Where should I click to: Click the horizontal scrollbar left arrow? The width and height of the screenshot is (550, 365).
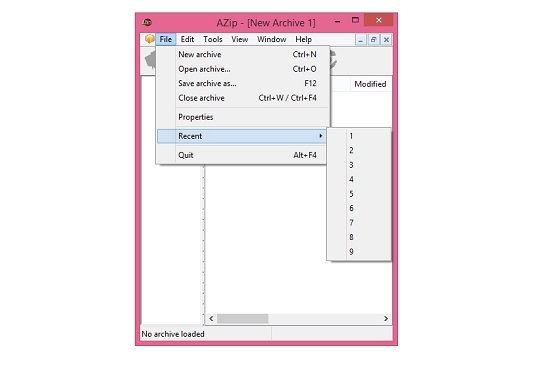point(211,318)
